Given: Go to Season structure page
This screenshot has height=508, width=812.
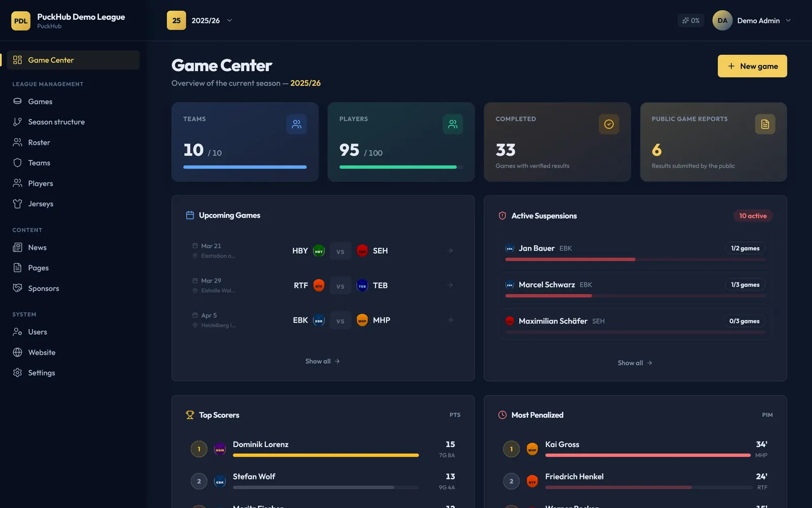Looking at the screenshot, I should point(73,122).
